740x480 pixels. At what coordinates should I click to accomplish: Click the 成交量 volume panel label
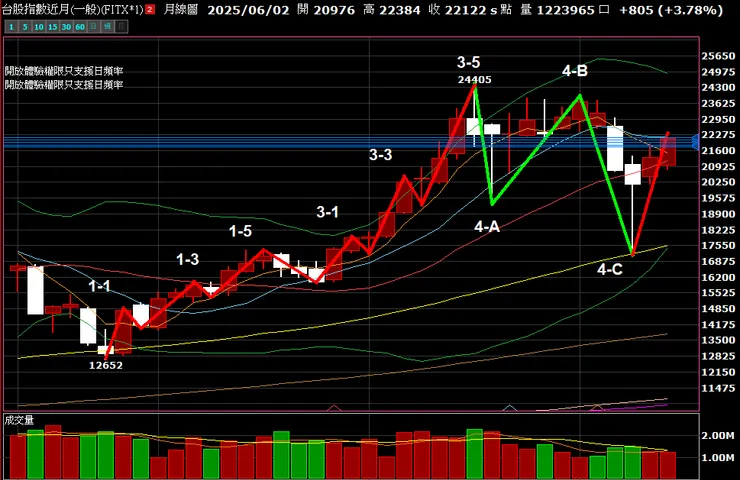(x=19, y=420)
